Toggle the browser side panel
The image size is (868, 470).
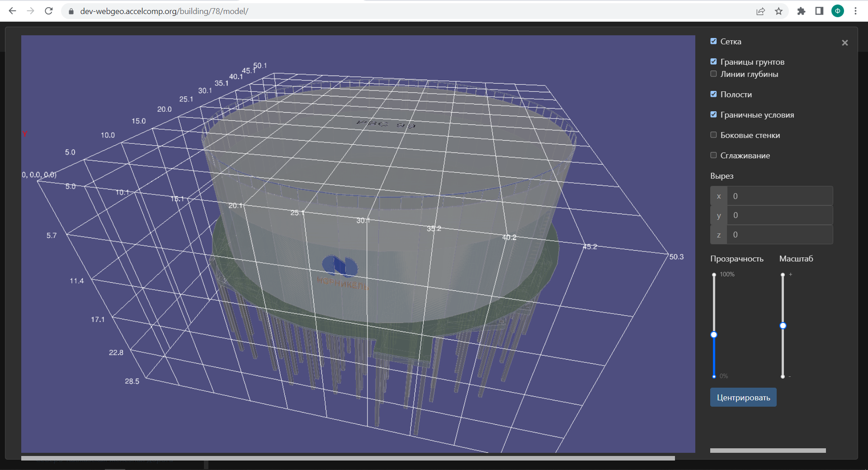[x=819, y=11]
